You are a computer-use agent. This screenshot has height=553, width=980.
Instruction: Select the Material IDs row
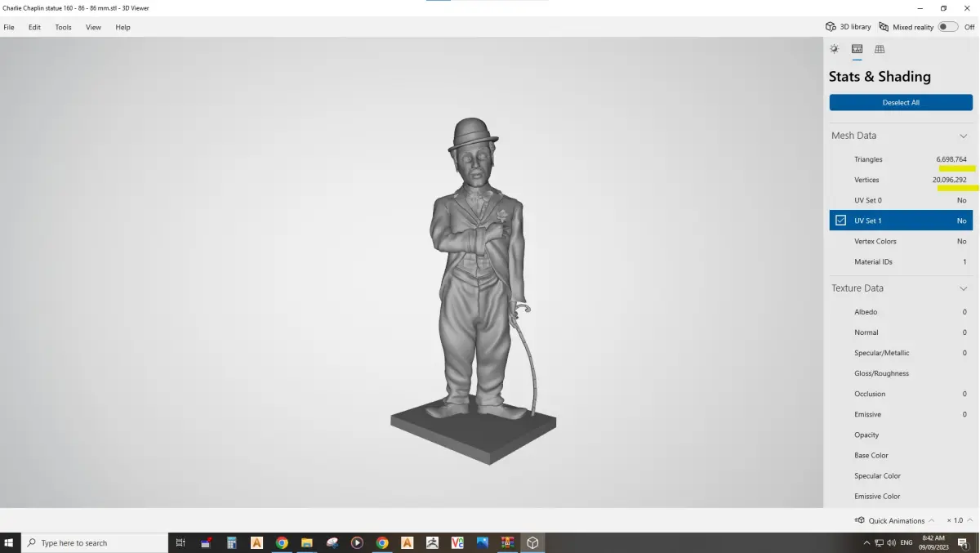tap(901, 261)
